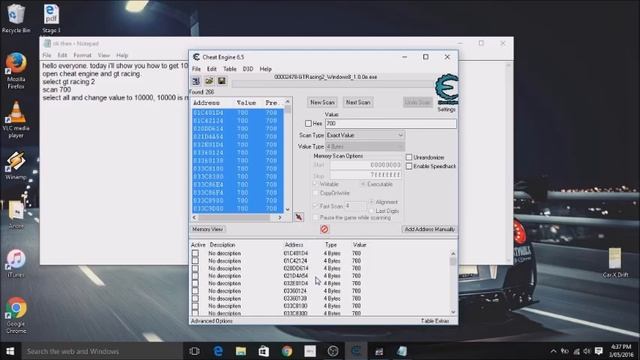Screen dimensions: 640x360
Task: Select the 033C0100 row in address table
Action: (x=320, y=306)
